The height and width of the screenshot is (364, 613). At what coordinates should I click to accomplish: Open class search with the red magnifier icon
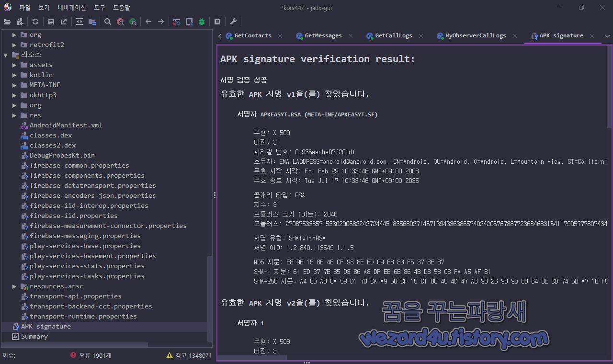point(120,22)
